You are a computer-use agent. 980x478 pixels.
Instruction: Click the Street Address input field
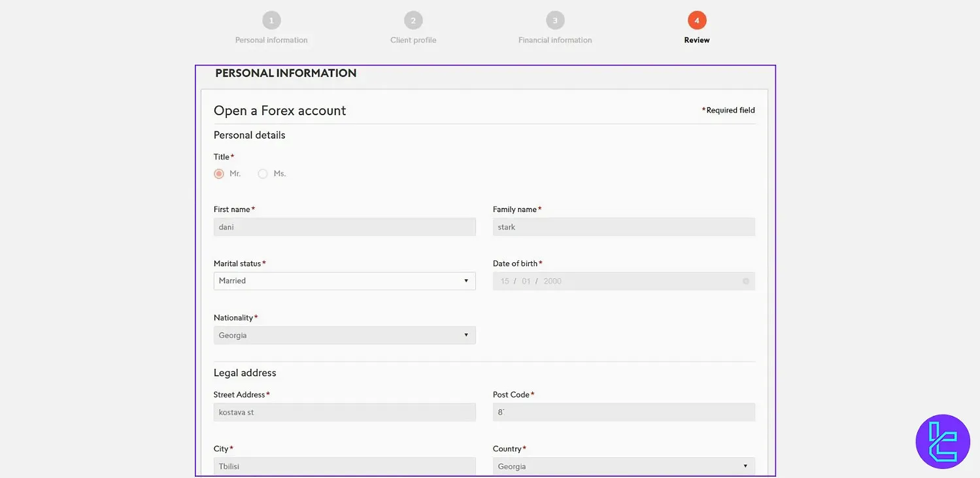point(345,412)
